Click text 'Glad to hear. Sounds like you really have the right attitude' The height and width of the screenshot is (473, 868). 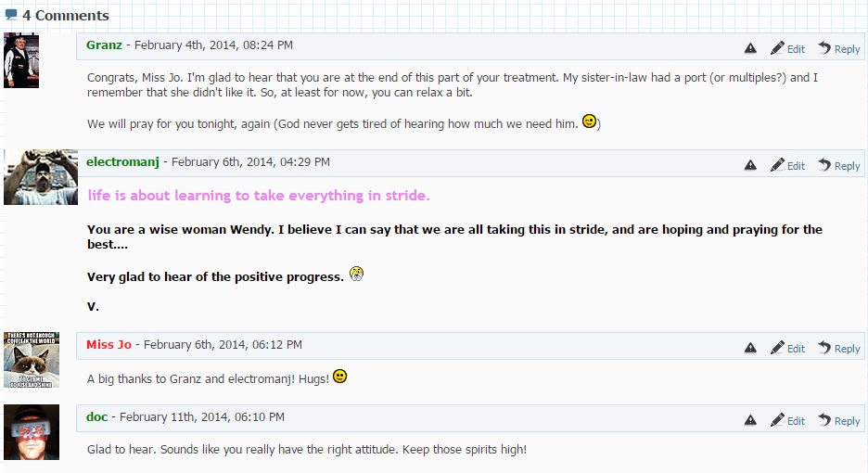coord(242,449)
